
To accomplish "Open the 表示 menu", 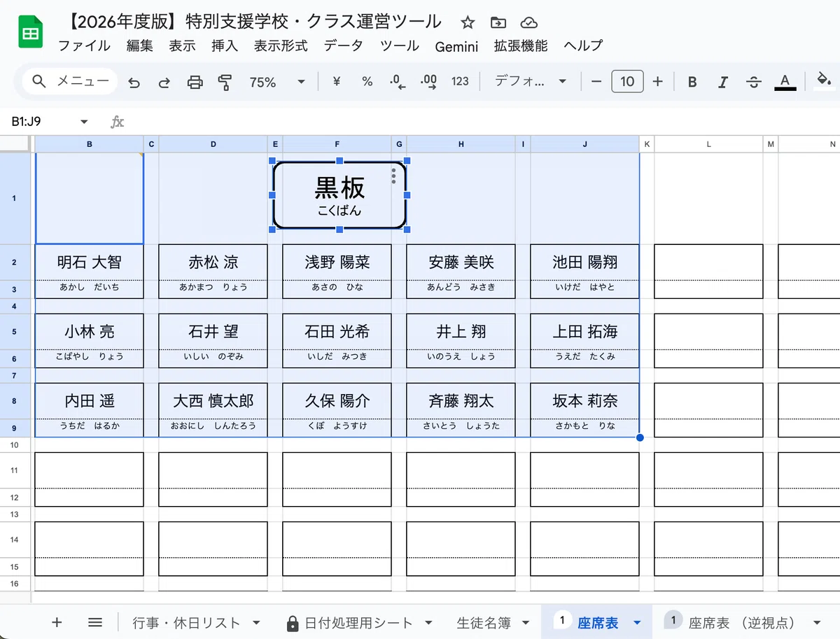I will (182, 46).
